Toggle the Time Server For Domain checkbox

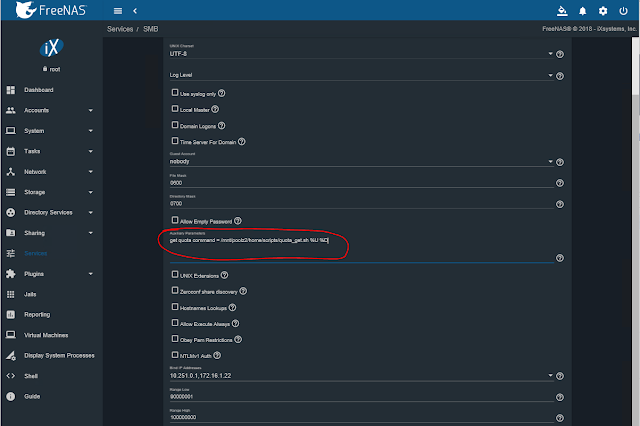pyautogui.click(x=175, y=142)
